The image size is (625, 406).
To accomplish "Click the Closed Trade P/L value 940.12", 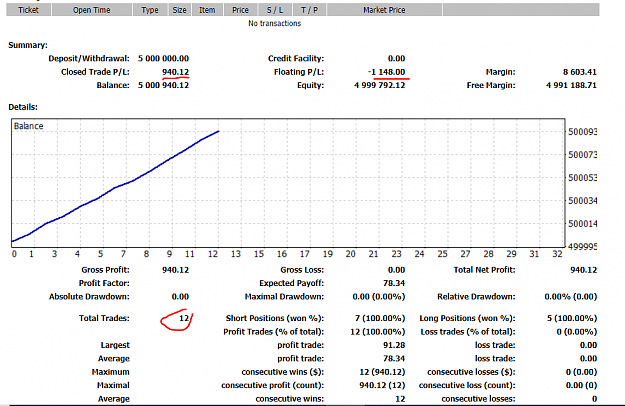I will [175, 72].
